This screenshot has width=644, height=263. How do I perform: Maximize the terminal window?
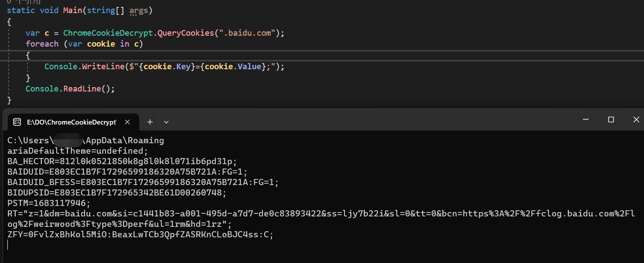point(611,120)
